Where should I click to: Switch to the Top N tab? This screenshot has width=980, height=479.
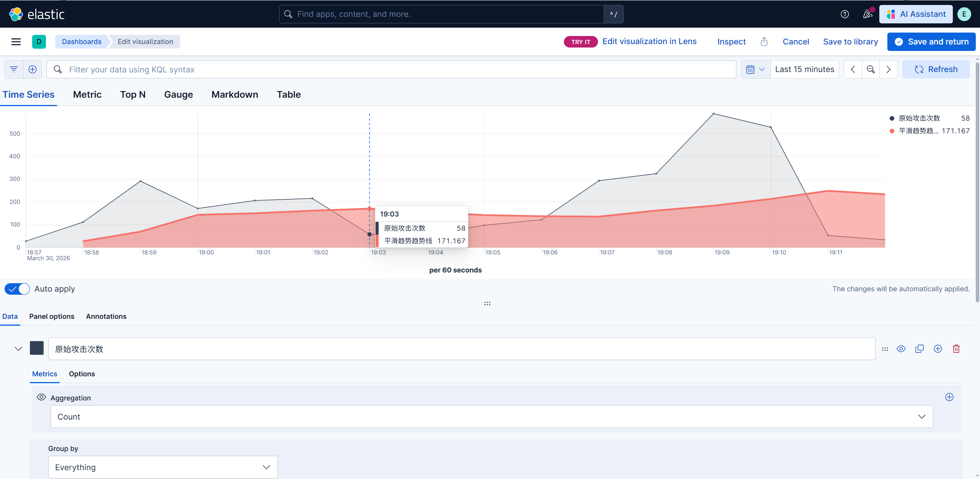click(x=133, y=95)
